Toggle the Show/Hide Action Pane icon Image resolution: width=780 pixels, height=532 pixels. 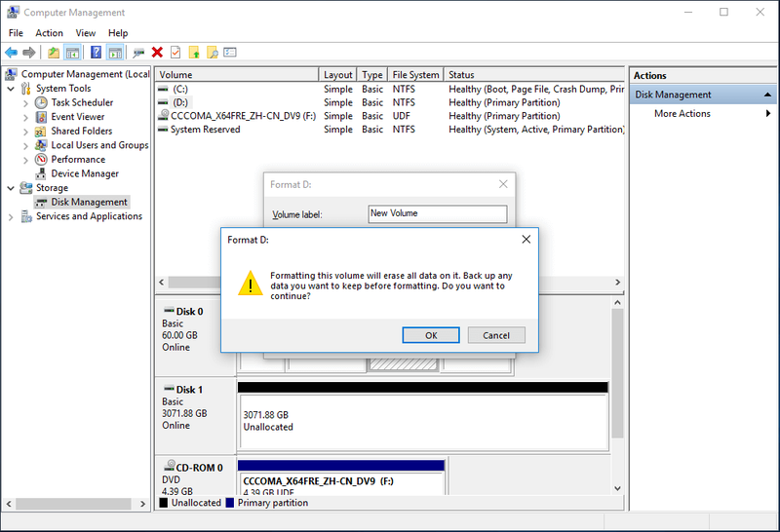[115, 53]
